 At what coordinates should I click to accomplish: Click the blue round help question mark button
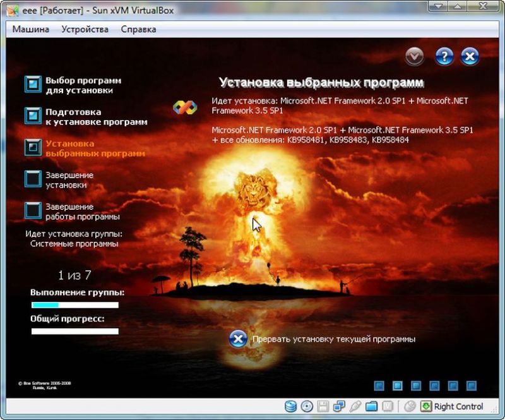(444, 57)
